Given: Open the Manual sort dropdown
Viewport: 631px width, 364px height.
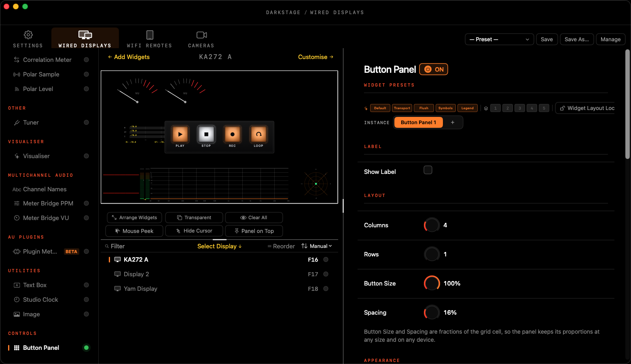Looking at the screenshot, I should (x=317, y=246).
